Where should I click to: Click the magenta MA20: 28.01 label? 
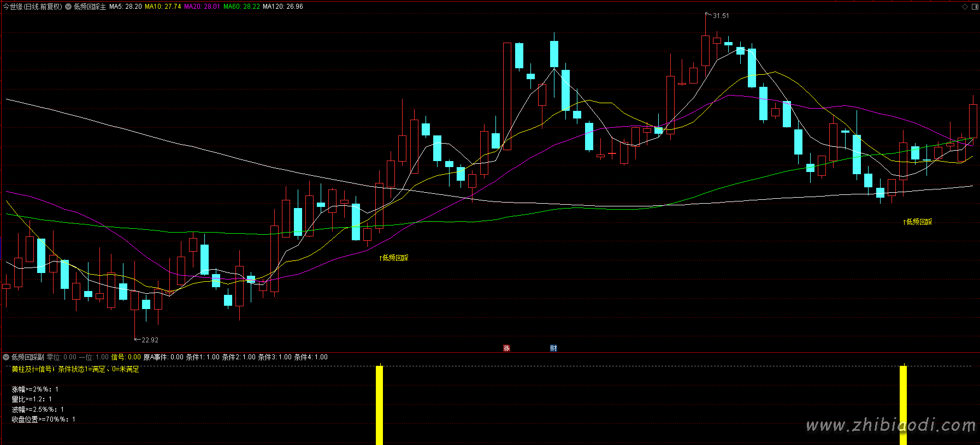pyautogui.click(x=202, y=7)
